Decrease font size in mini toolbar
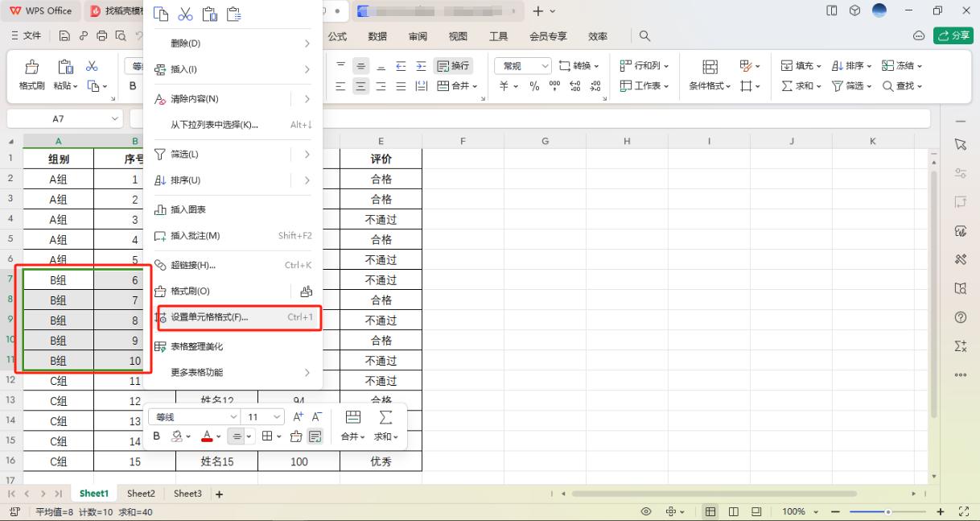The height and width of the screenshot is (521, 980). pos(317,417)
